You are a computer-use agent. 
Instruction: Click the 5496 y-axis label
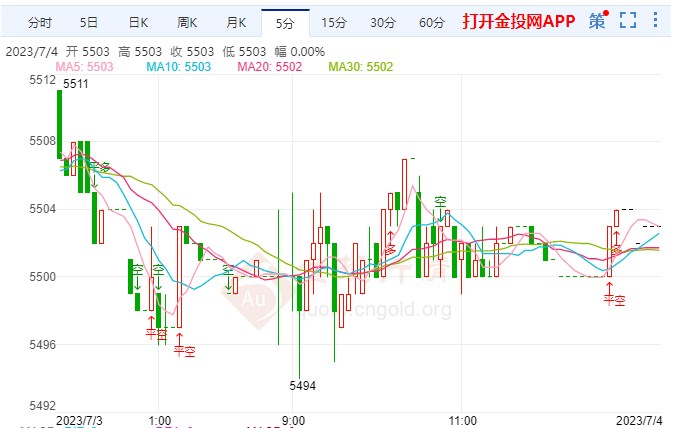(x=42, y=344)
